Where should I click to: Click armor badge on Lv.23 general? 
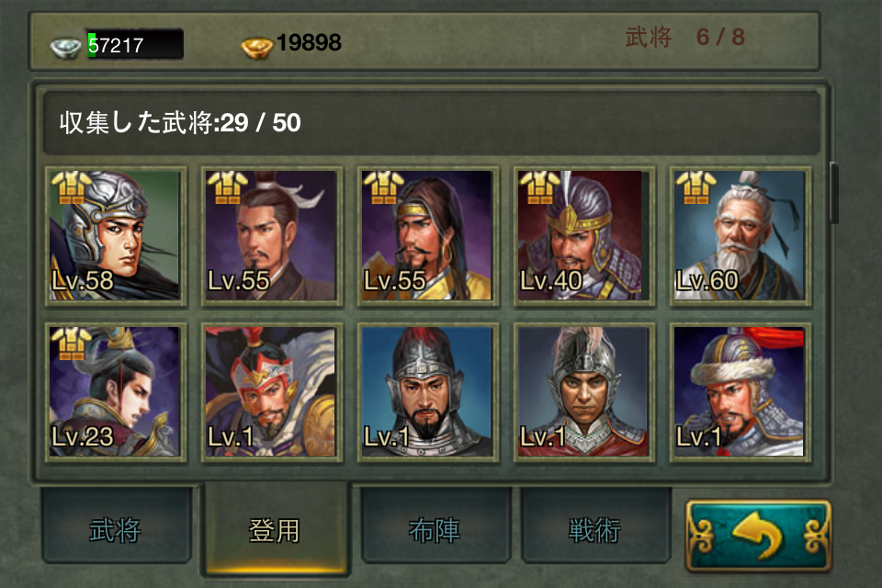click(x=71, y=344)
